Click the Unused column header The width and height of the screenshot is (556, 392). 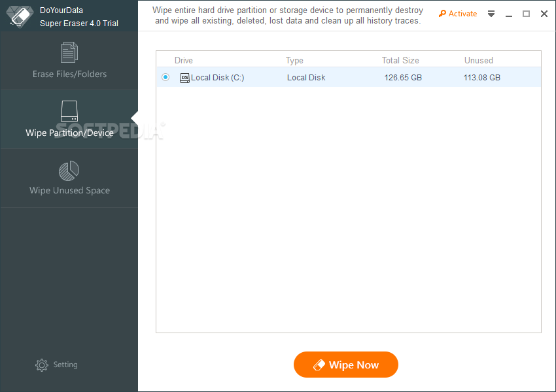click(x=479, y=60)
